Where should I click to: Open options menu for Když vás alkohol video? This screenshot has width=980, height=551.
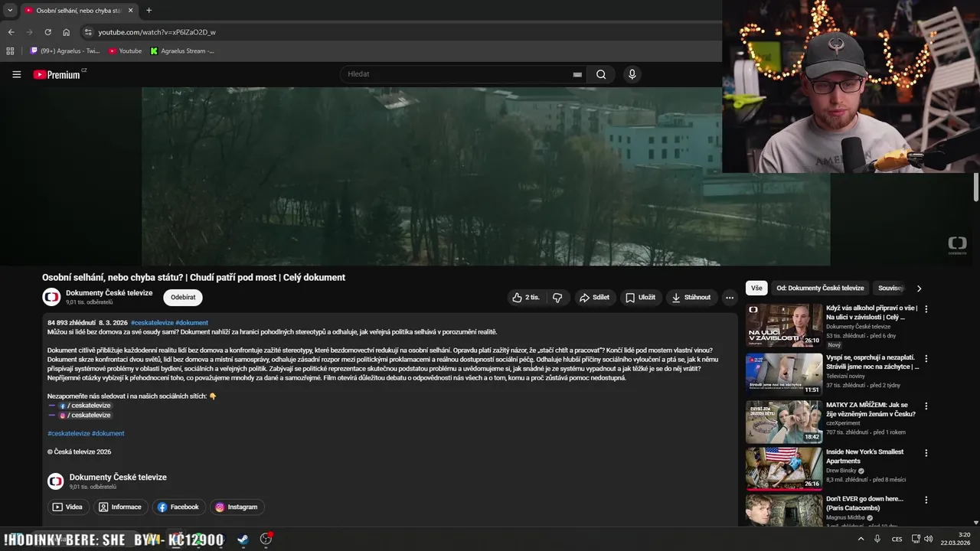pyautogui.click(x=926, y=309)
